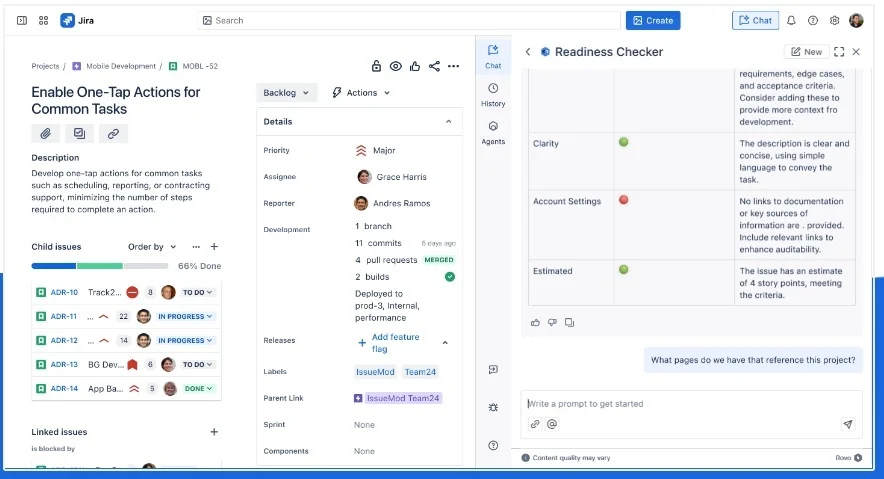Add a new child issue plus
The width and height of the screenshot is (884, 479).
pyautogui.click(x=214, y=247)
